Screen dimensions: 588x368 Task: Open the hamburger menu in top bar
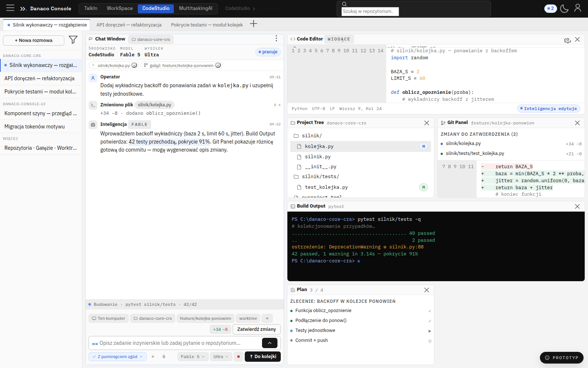[x=10, y=8]
